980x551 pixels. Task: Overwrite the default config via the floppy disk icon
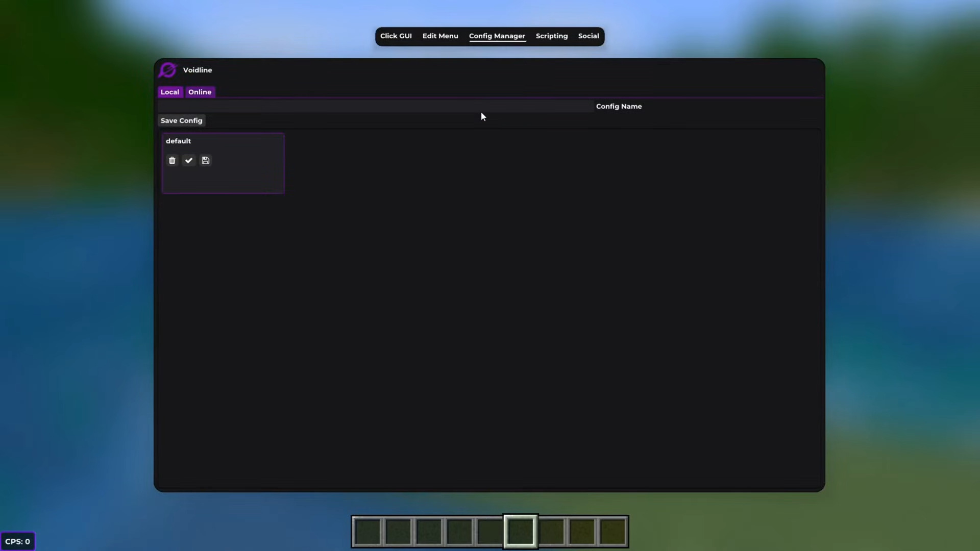pos(206,161)
